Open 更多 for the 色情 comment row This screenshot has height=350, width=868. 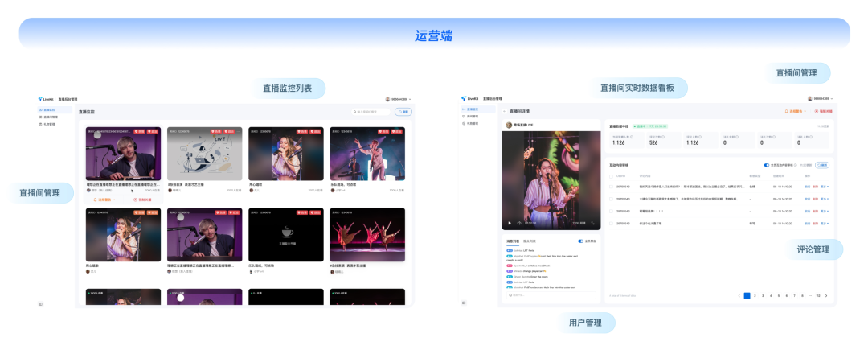825,187
